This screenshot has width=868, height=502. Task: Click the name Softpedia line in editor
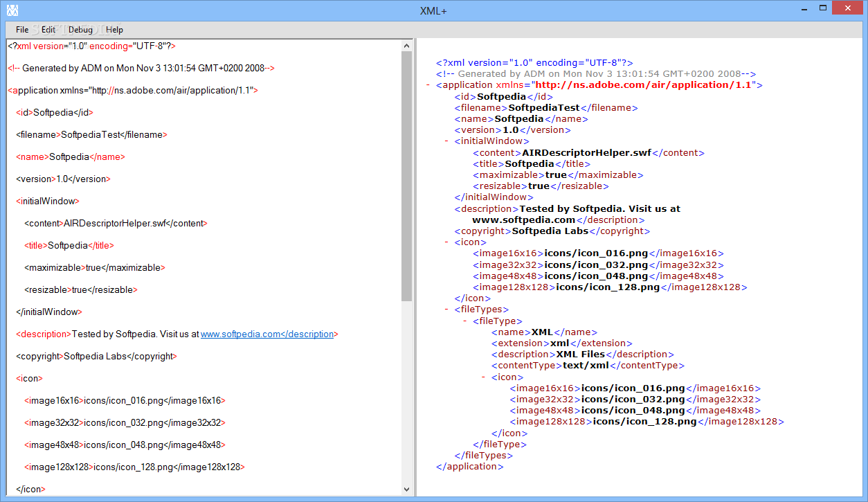[71, 156]
